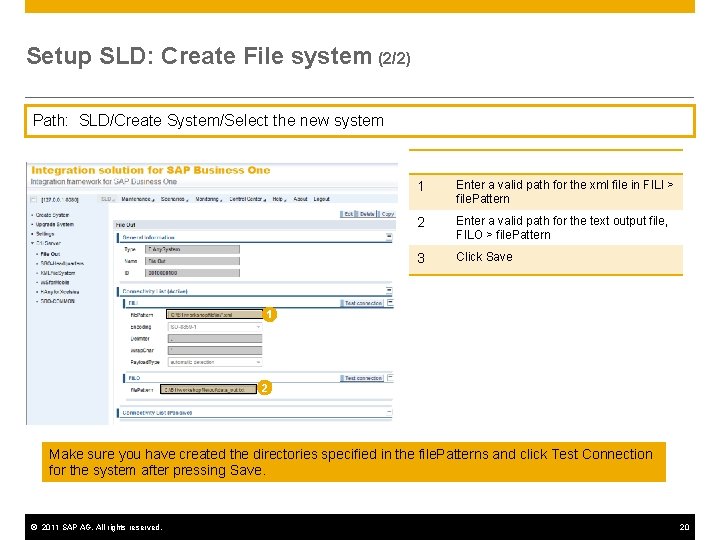Select XMLFileSystem tree entry
This screenshot has height=540, width=720.
click(57, 273)
